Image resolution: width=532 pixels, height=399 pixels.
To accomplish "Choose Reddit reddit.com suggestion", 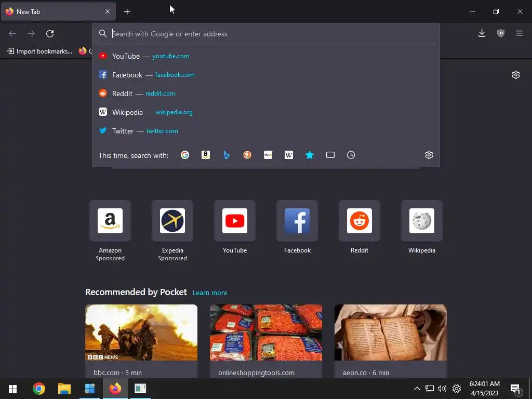I will point(266,94).
